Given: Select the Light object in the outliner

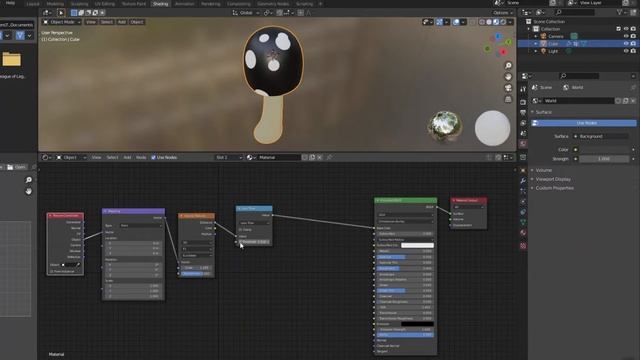Looking at the screenshot, I should point(553,51).
